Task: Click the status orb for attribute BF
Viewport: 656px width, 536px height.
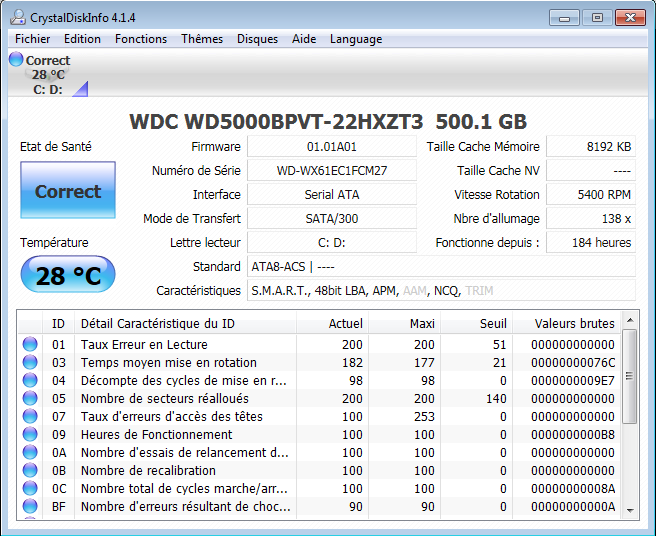Action: coord(30,506)
